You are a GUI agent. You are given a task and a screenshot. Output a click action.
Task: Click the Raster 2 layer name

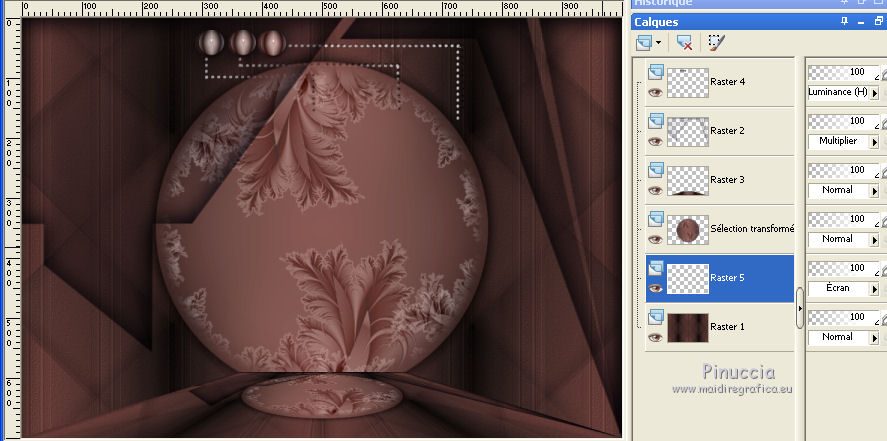[727, 131]
